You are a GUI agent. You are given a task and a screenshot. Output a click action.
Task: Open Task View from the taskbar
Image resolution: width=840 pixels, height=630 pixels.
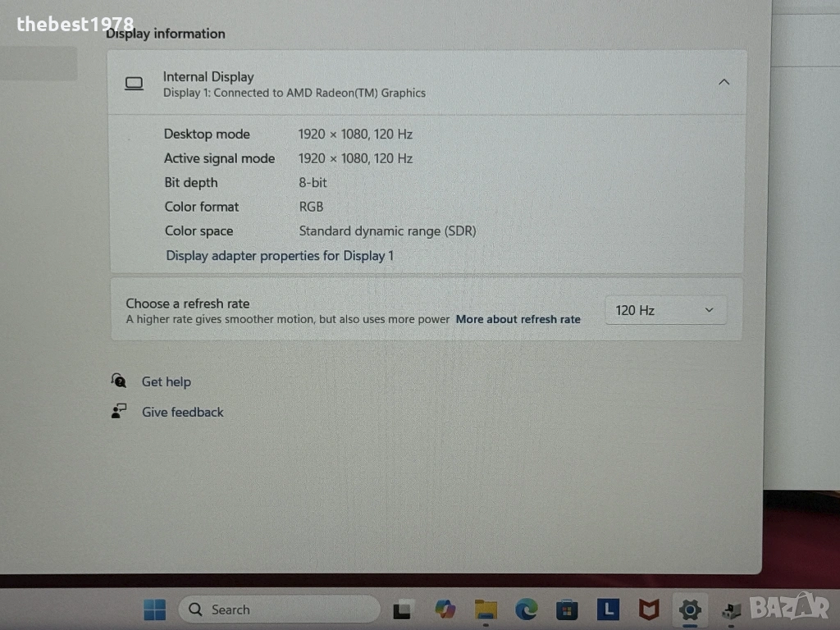(x=402, y=610)
